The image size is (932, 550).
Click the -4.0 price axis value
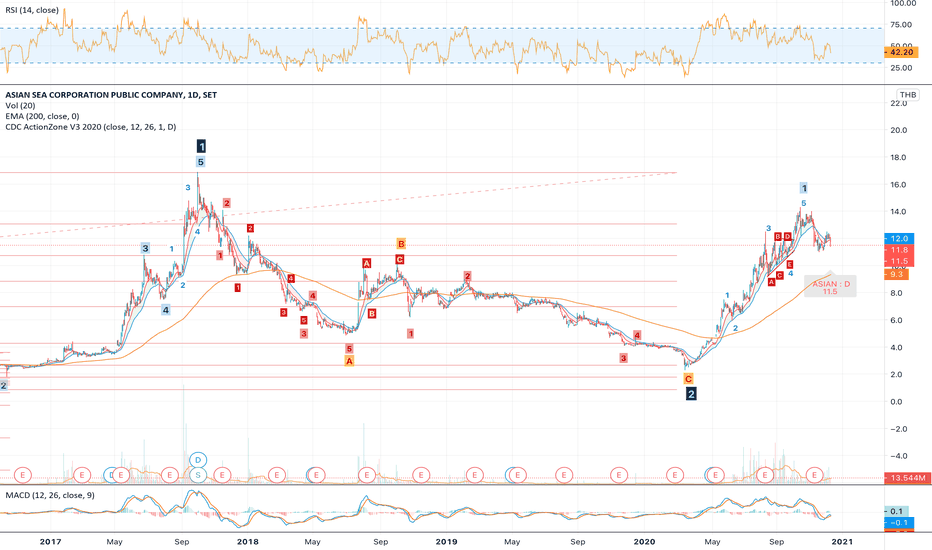tap(898, 456)
